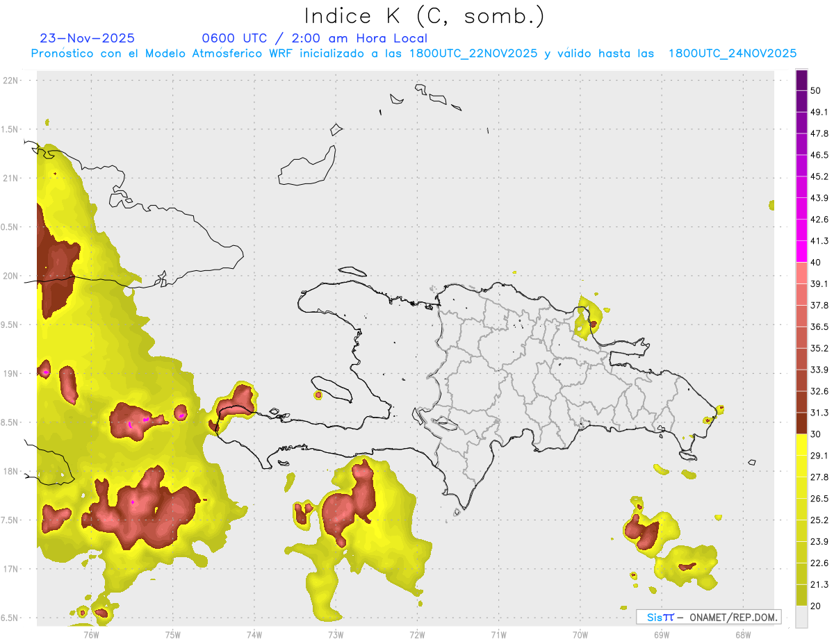This screenshot has height=644, width=834.
Task: Pick the olive-yellow segment between 20 and 21.3
Action: click(802, 595)
